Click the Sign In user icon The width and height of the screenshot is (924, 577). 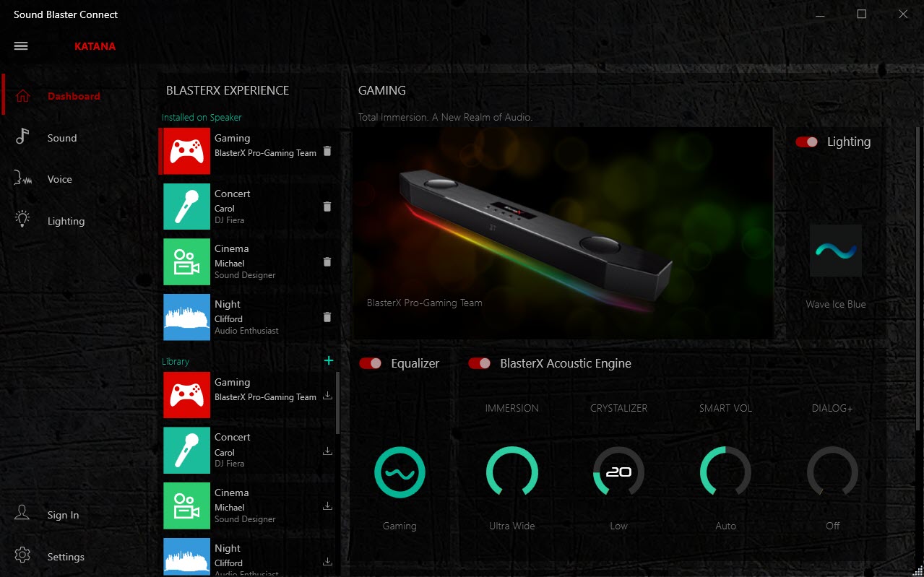pos(22,513)
